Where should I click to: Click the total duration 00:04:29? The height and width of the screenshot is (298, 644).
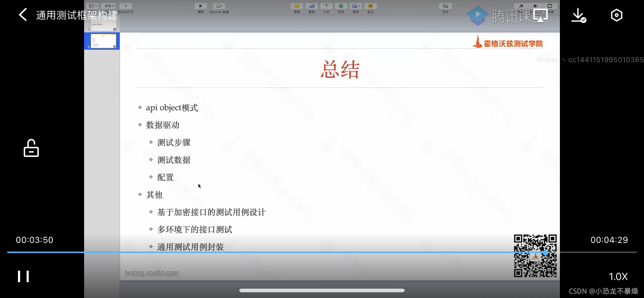click(x=609, y=240)
